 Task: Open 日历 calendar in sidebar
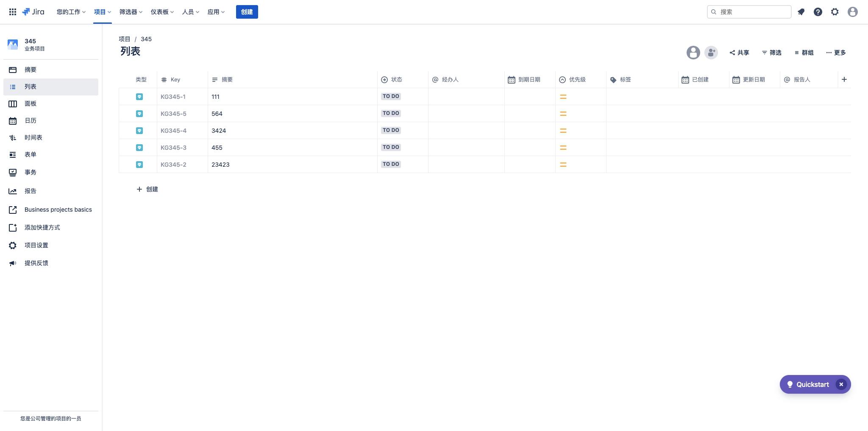pyautogui.click(x=51, y=120)
